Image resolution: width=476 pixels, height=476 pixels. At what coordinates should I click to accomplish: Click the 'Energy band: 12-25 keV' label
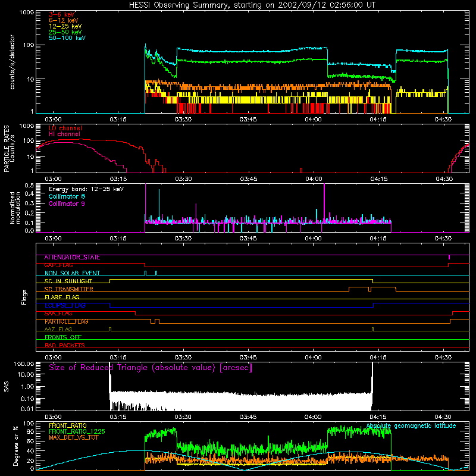86,189
